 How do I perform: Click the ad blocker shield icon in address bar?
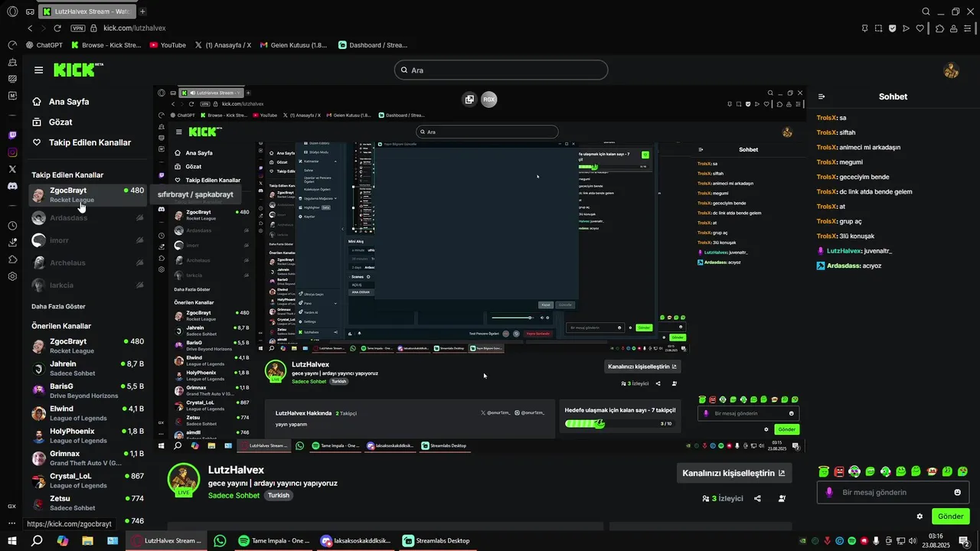tap(893, 28)
